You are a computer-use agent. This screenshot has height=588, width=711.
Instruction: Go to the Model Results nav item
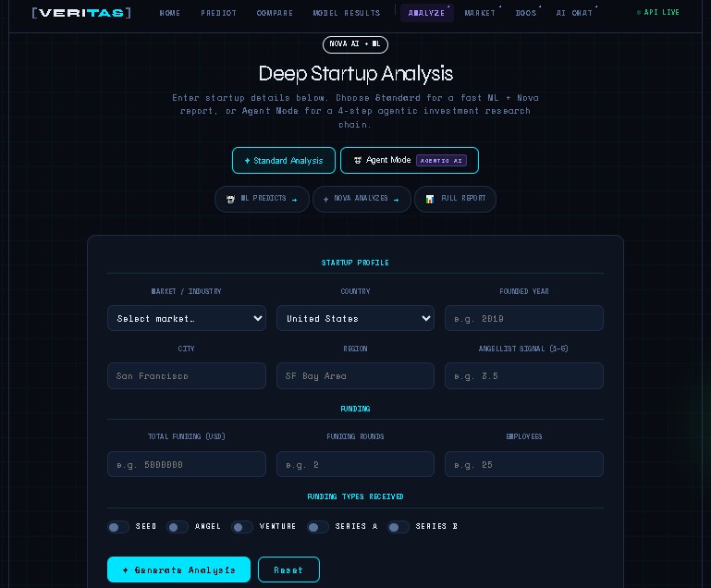347,13
